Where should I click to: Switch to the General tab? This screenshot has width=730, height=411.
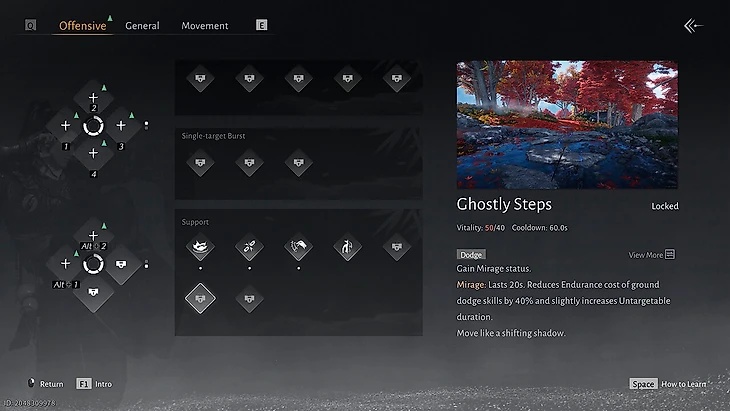pyautogui.click(x=142, y=26)
